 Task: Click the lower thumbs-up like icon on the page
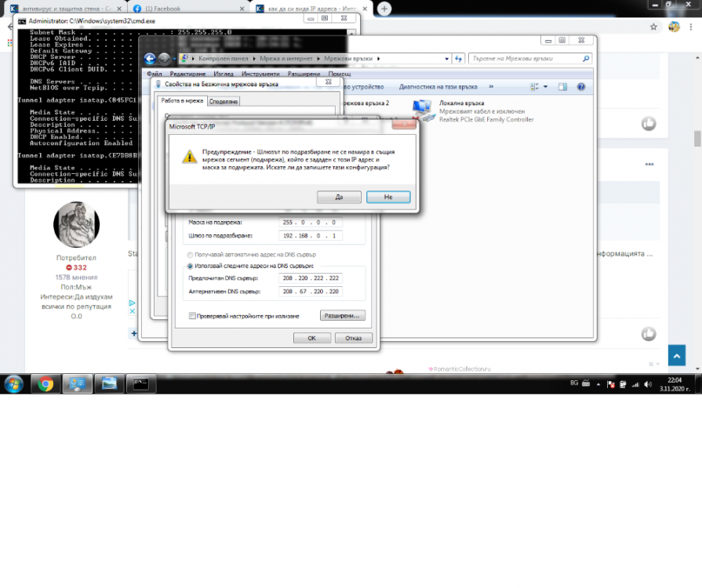click(x=649, y=334)
